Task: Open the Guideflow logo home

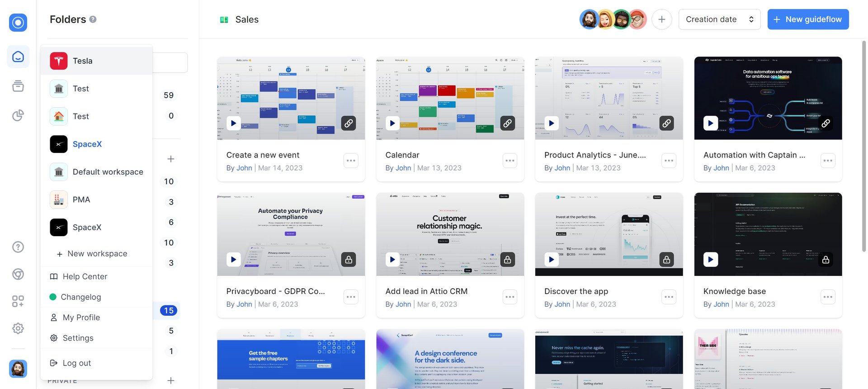Action: tap(18, 22)
